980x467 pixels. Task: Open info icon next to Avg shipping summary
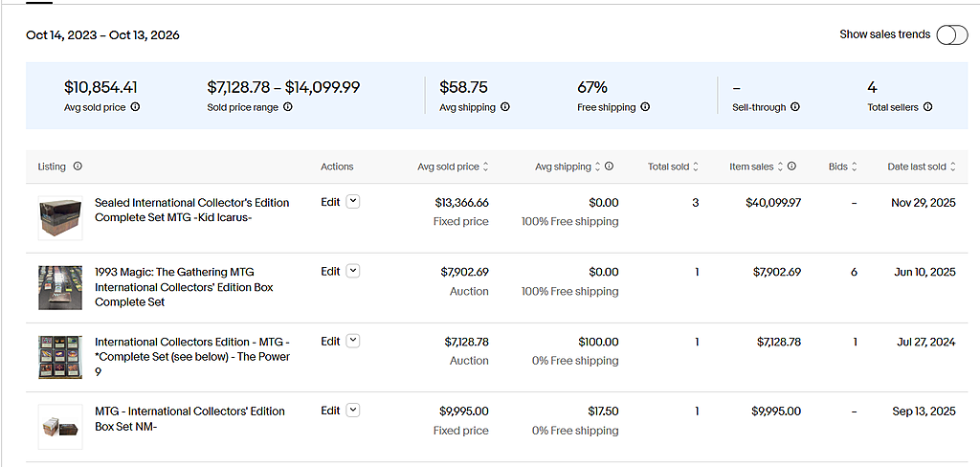coord(505,107)
